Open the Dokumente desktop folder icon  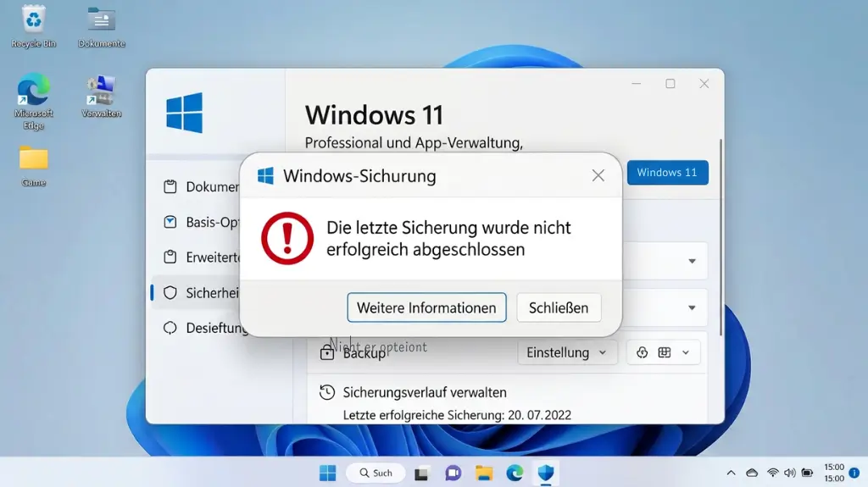pos(102,26)
